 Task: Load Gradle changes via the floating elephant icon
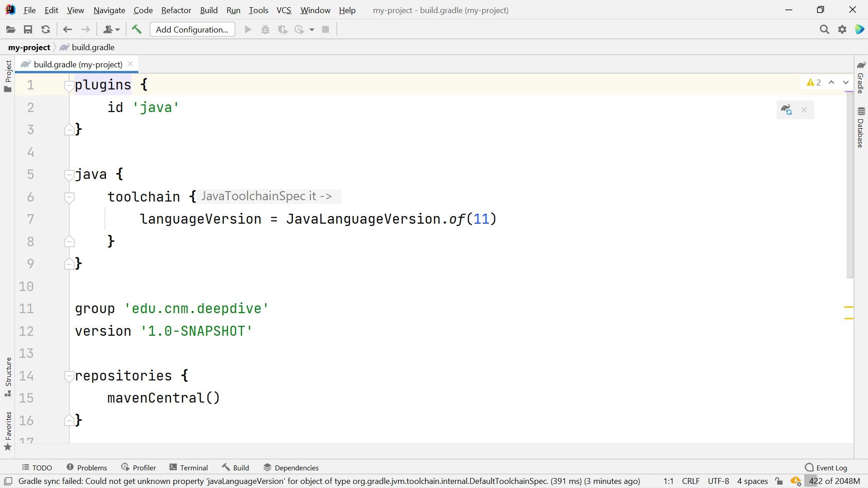pos(788,109)
